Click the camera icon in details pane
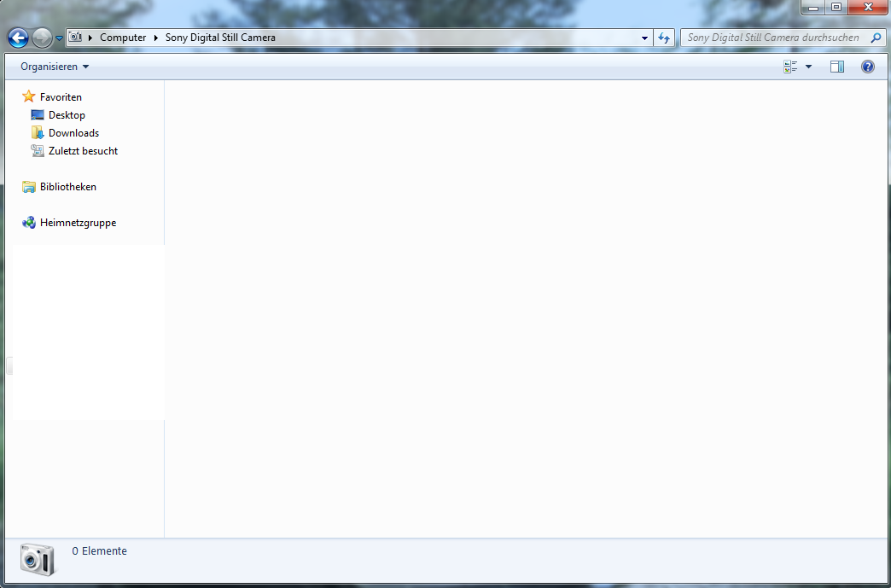 (38, 559)
